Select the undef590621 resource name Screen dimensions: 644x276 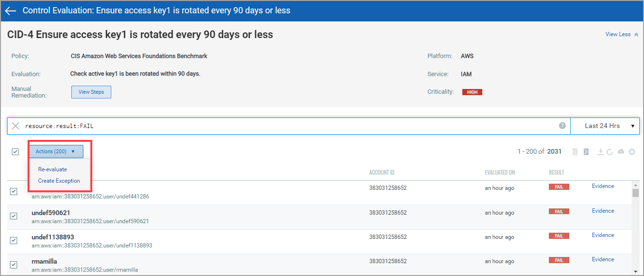click(x=51, y=213)
